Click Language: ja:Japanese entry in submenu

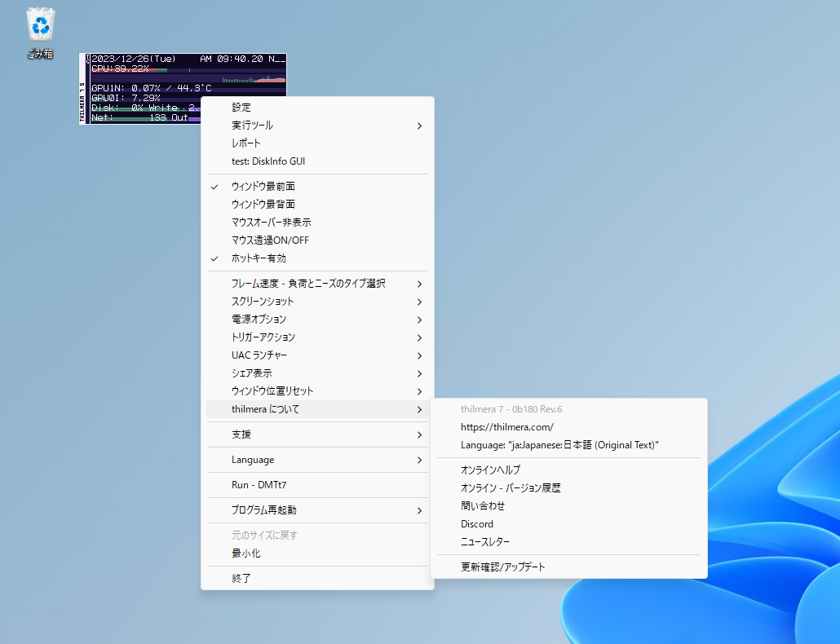tap(569, 445)
